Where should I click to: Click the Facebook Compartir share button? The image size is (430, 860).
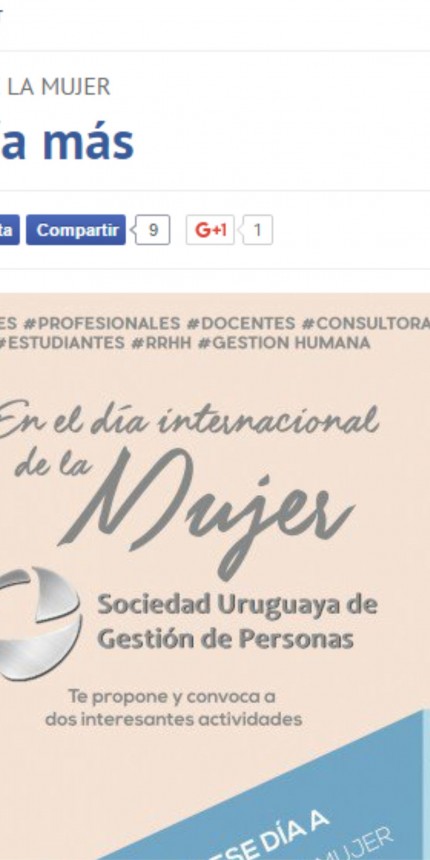[x=76, y=230]
